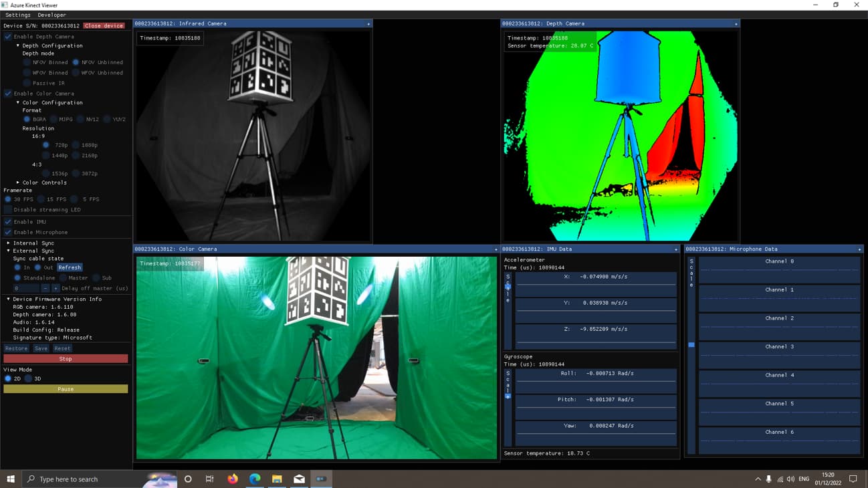Click the Refresh sync cable state button

pos(70,267)
